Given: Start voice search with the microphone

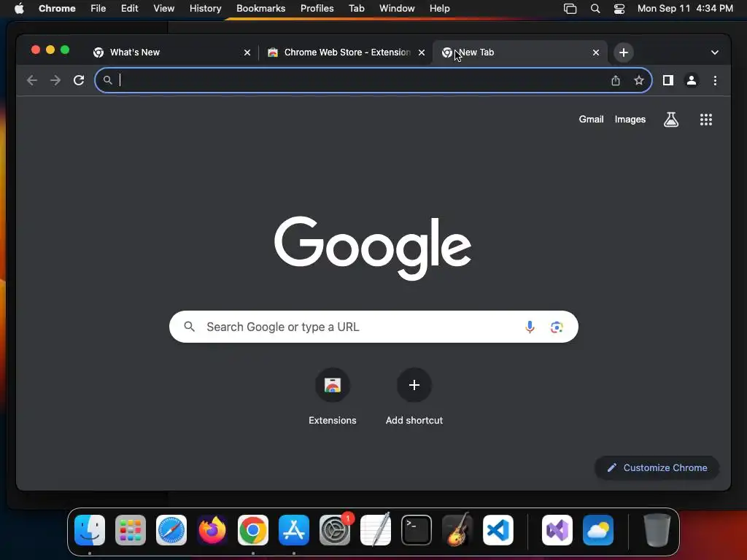Looking at the screenshot, I should [530, 327].
